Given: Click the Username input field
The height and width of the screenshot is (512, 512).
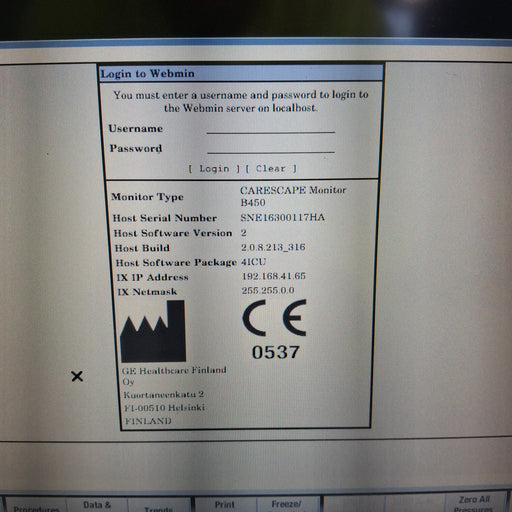Looking at the screenshot, I should coord(271,128).
